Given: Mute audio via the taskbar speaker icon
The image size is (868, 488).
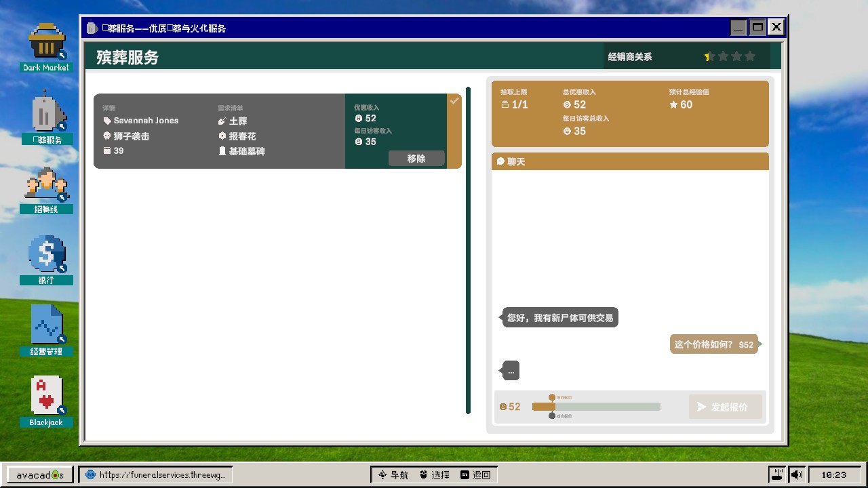Looking at the screenshot, I should (796, 474).
